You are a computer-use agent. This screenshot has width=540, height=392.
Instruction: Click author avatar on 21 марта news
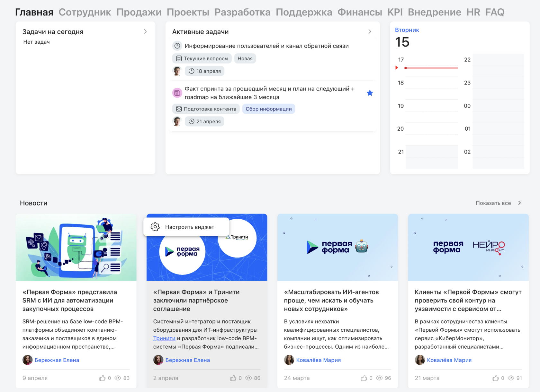point(420,360)
